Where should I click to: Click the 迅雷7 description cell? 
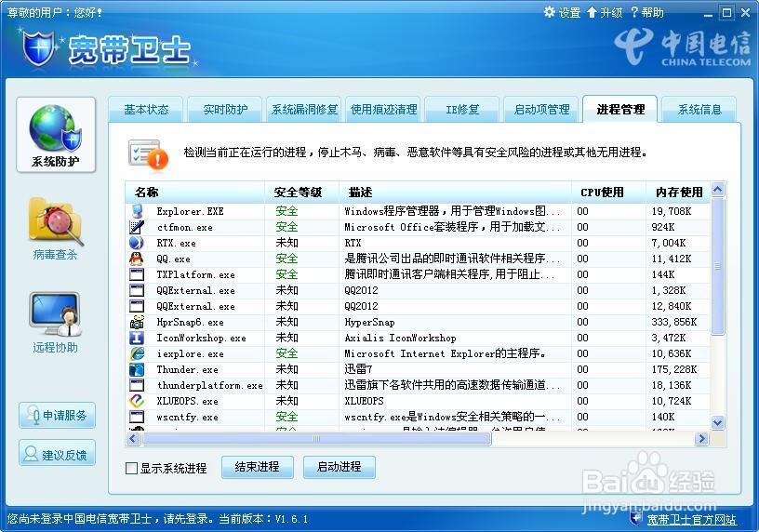(358, 369)
